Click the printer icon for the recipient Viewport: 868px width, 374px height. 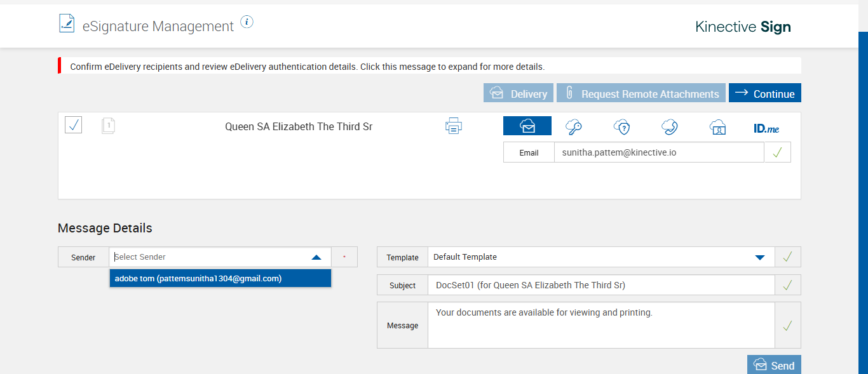point(453,126)
